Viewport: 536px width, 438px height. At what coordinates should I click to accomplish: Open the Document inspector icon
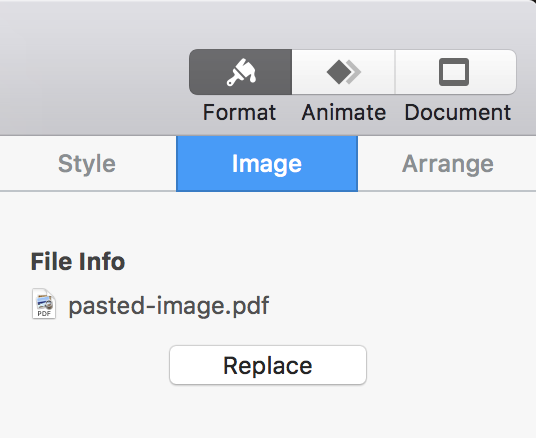tap(455, 72)
